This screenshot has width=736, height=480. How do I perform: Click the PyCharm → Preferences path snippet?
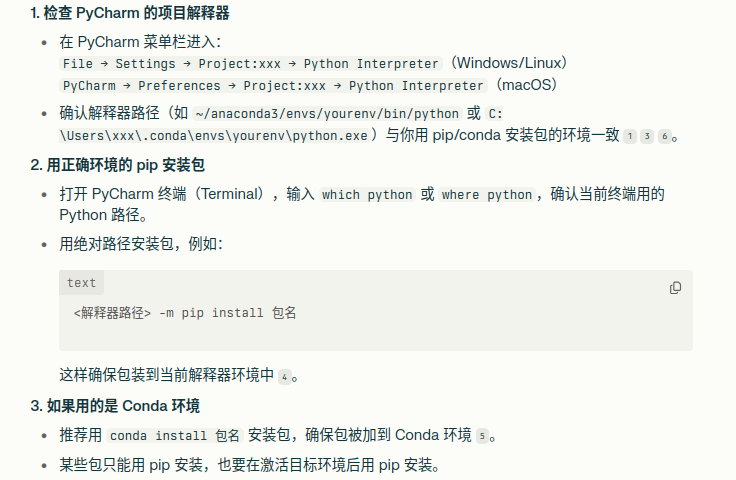coord(273,85)
